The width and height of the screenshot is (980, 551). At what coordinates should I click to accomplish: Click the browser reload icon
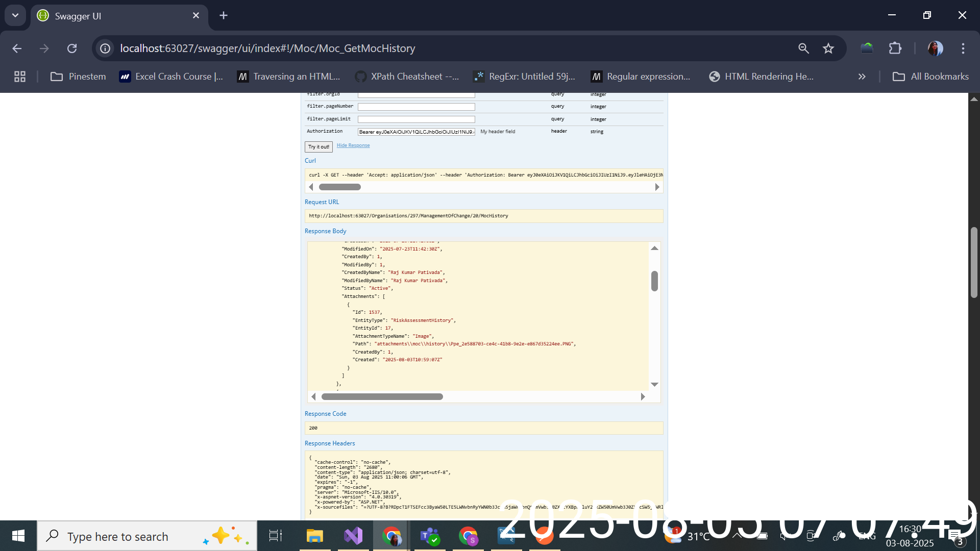(72, 48)
